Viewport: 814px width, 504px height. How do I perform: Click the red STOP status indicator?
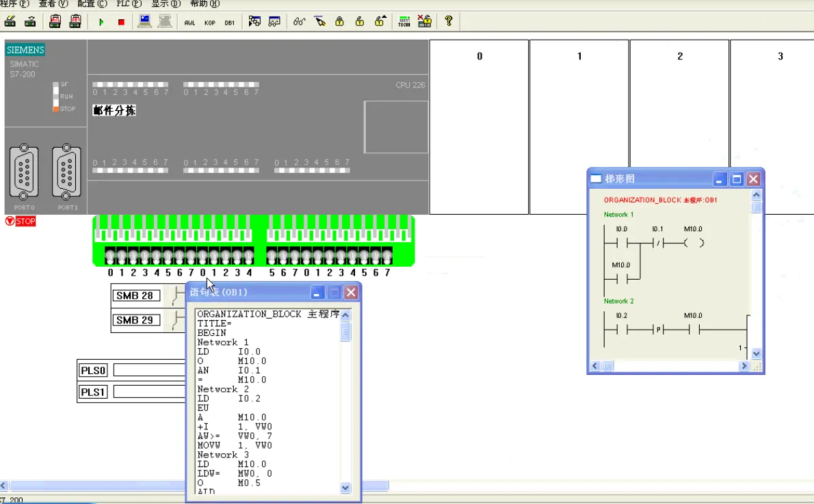pyautogui.click(x=21, y=221)
